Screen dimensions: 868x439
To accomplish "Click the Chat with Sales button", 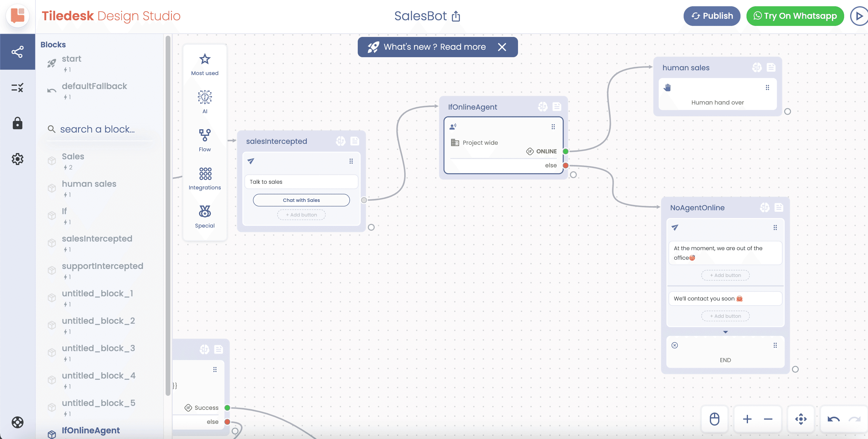I will click(301, 200).
